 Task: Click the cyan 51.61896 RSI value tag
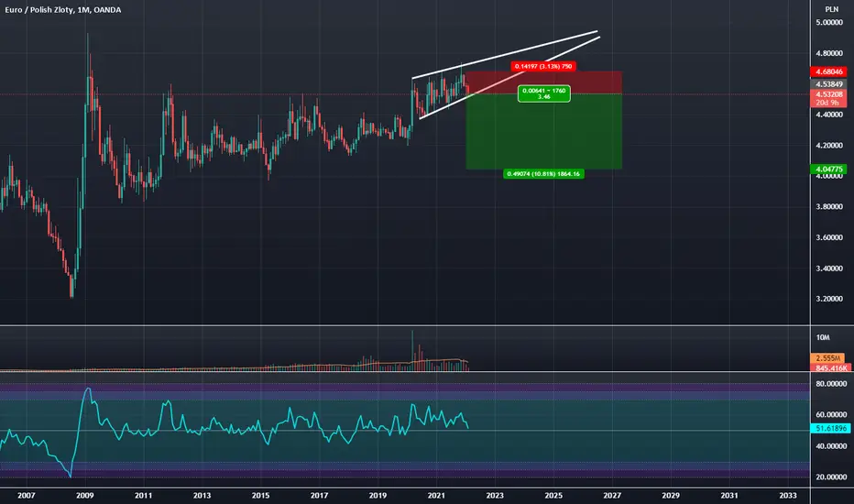click(x=829, y=428)
